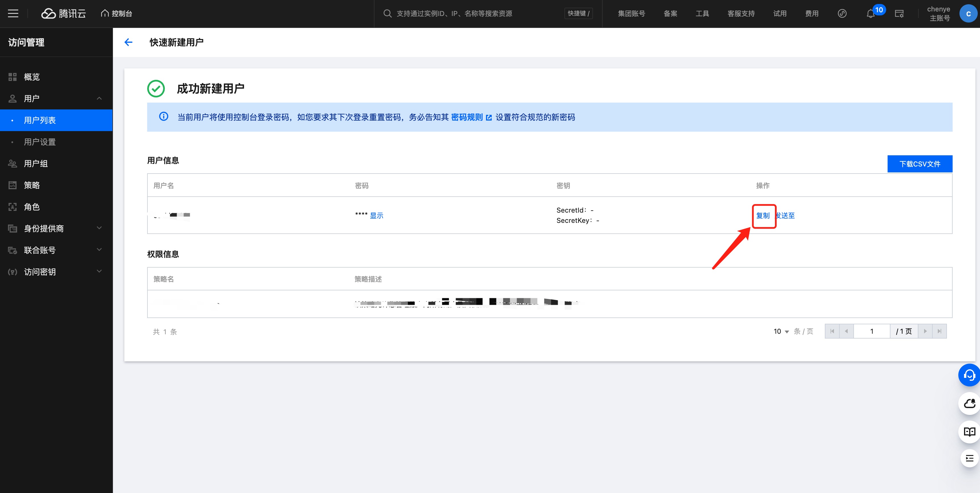Open the notification bell icon
The height and width of the screenshot is (493, 980).
pos(870,14)
